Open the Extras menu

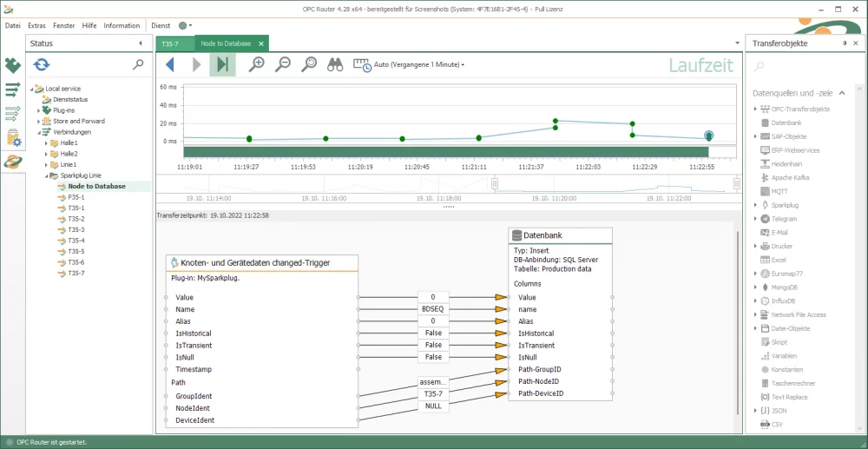point(37,25)
